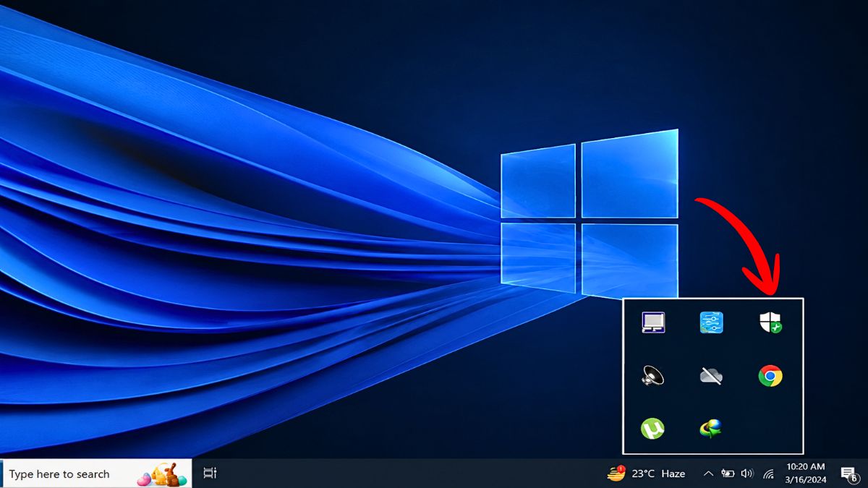
Task: Click the Easter eggs search highlight icon
Action: click(163, 474)
